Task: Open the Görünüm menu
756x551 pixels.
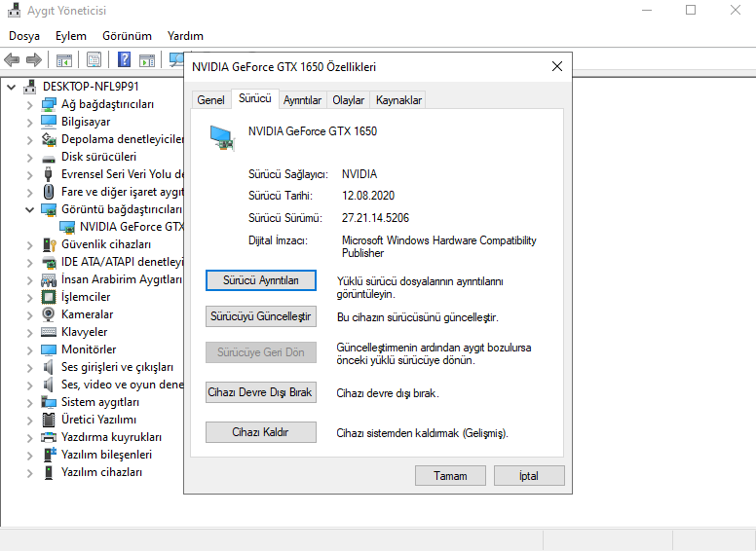Action: (x=127, y=36)
